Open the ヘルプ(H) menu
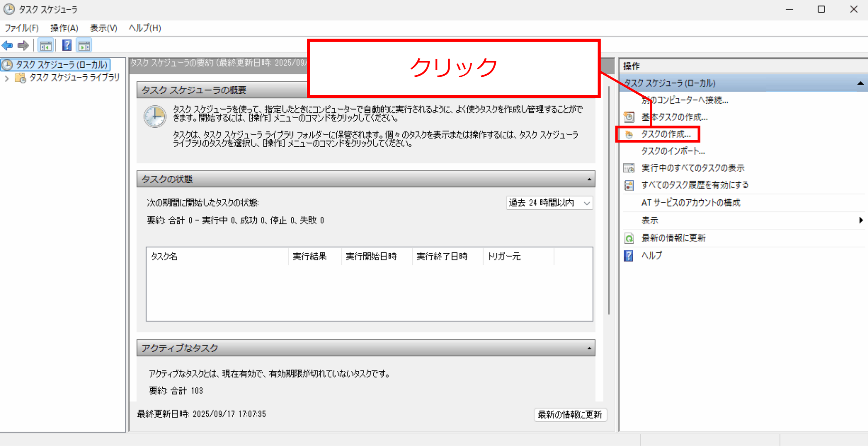 [x=145, y=28]
